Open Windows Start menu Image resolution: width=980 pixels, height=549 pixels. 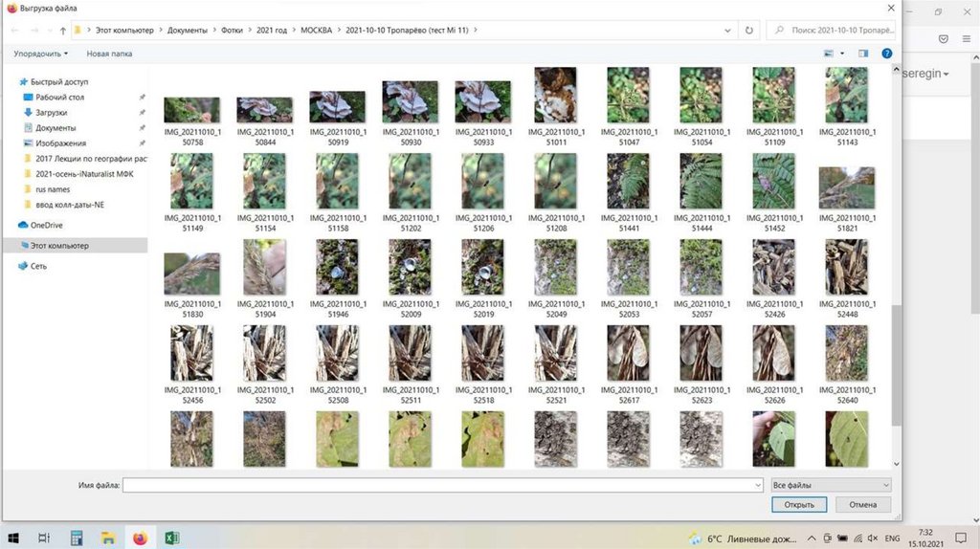(12, 538)
